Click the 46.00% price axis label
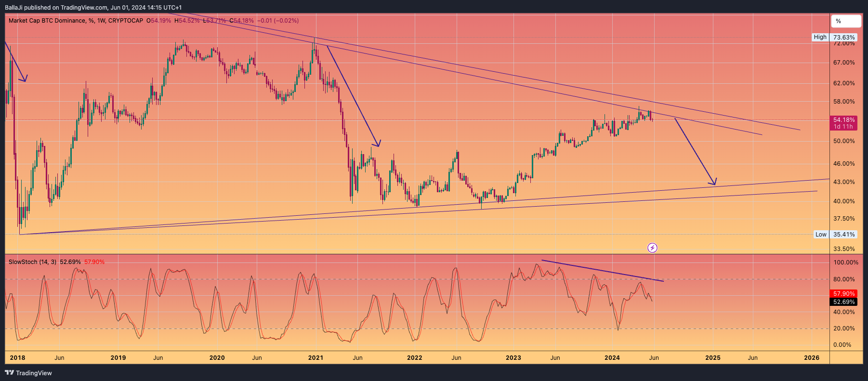Image resolution: width=868 pixels, height=381 pixels. [844, 164]
